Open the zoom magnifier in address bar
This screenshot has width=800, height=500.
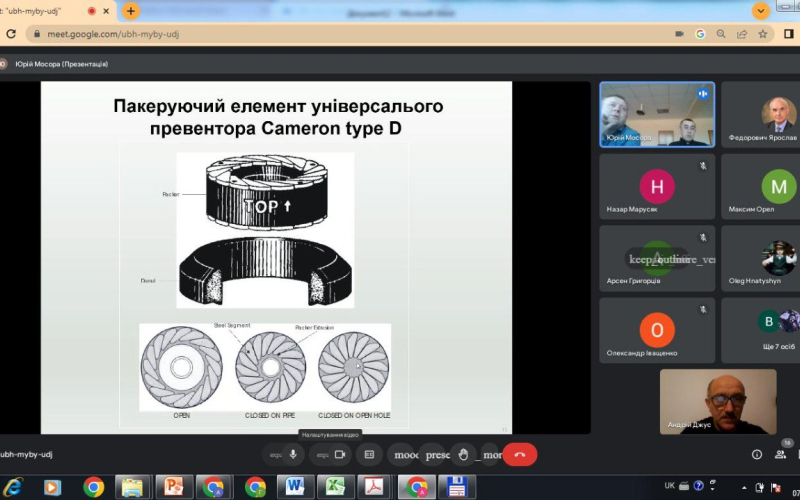[721, 34]
